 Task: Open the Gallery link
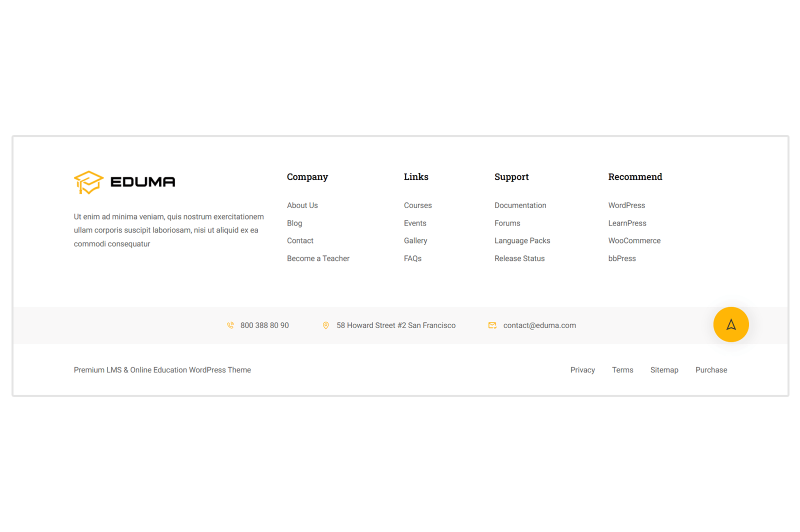415,241
